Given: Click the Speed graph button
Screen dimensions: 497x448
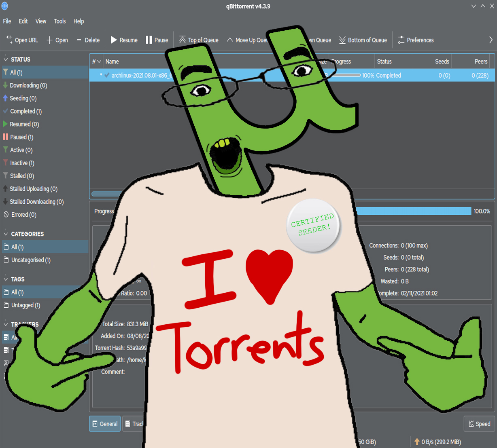Looking at the screenshot, I should pos(479,424).
